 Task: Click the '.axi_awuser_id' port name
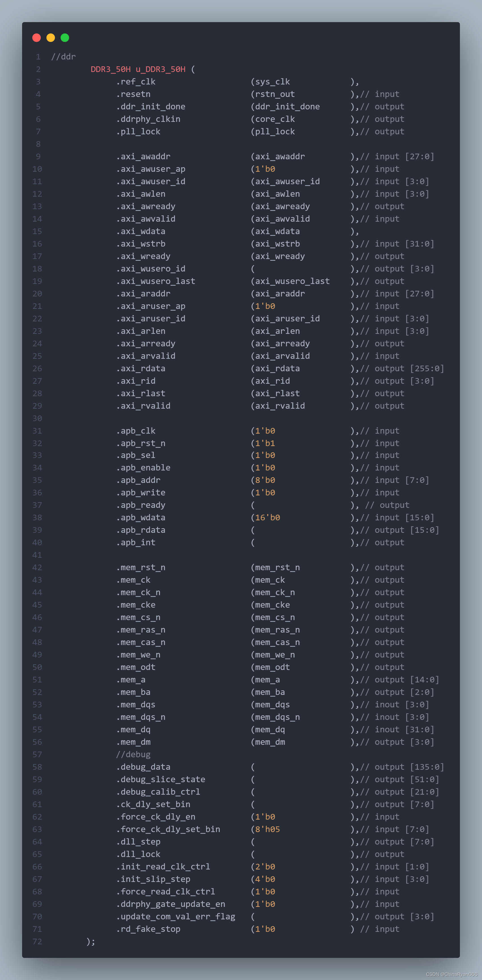pos(151,181)
